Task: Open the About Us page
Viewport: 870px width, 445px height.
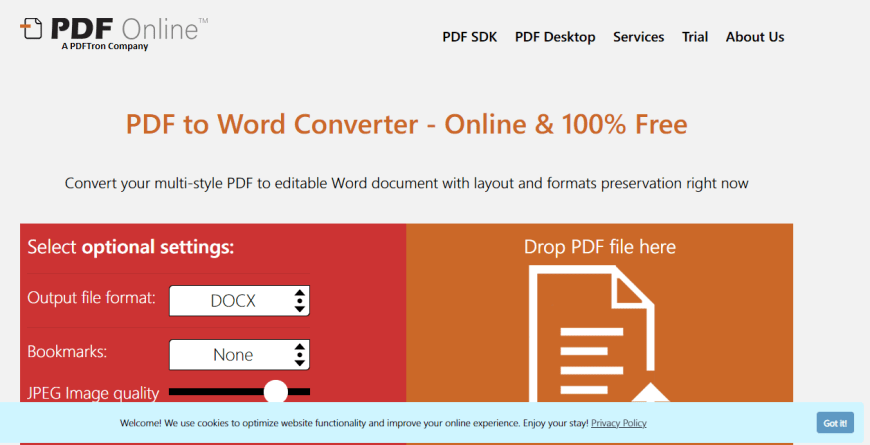Action: pos(755,37)
